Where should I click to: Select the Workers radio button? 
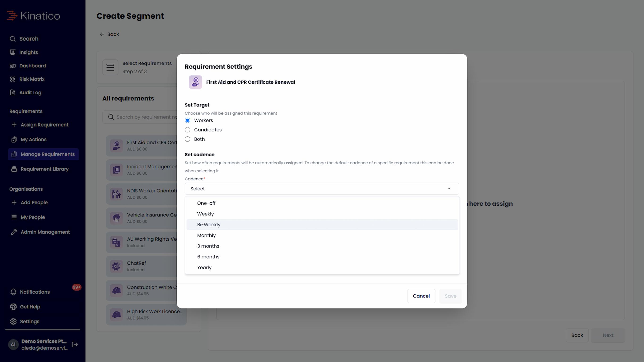coord(187,120)
